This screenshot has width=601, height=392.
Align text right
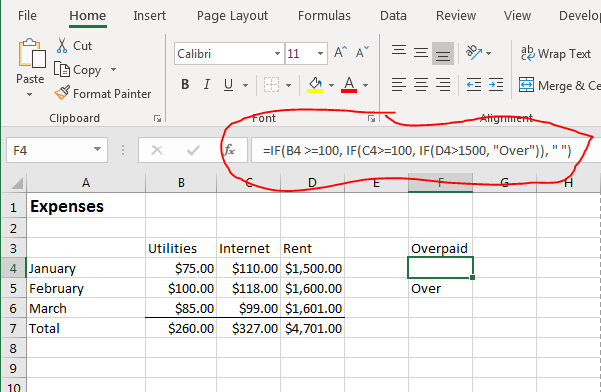coord(443,85)
